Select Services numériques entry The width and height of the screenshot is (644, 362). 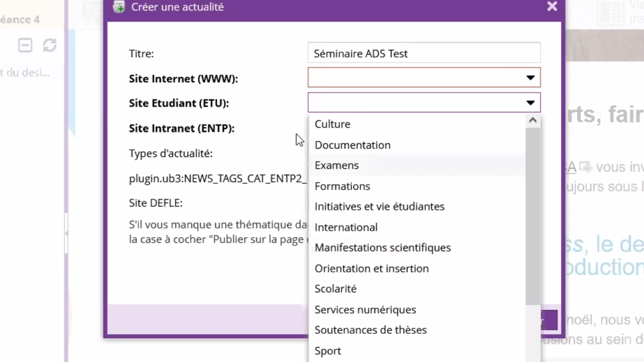tap(365, 310)
